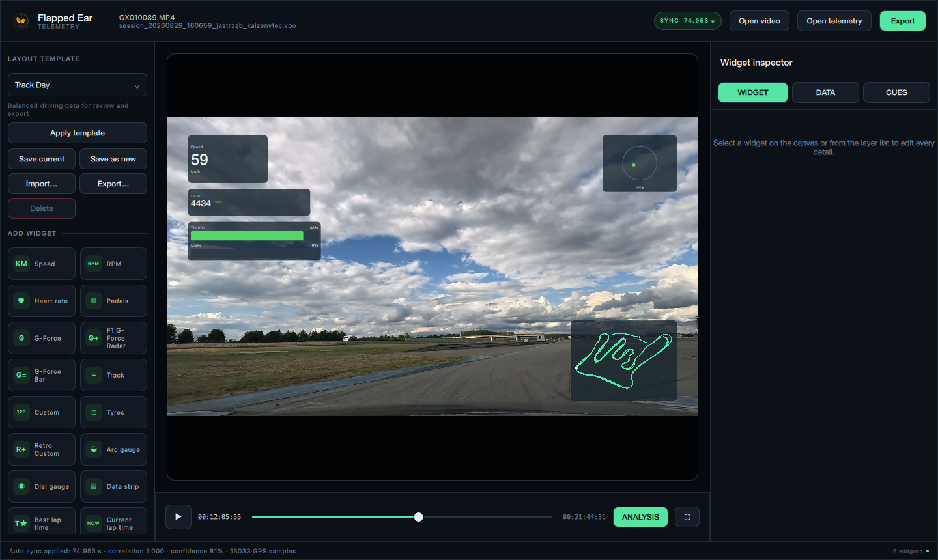The width and height of the screenshot is (938, 560).
Task: Click Save as new button
Action: point(113,159)
